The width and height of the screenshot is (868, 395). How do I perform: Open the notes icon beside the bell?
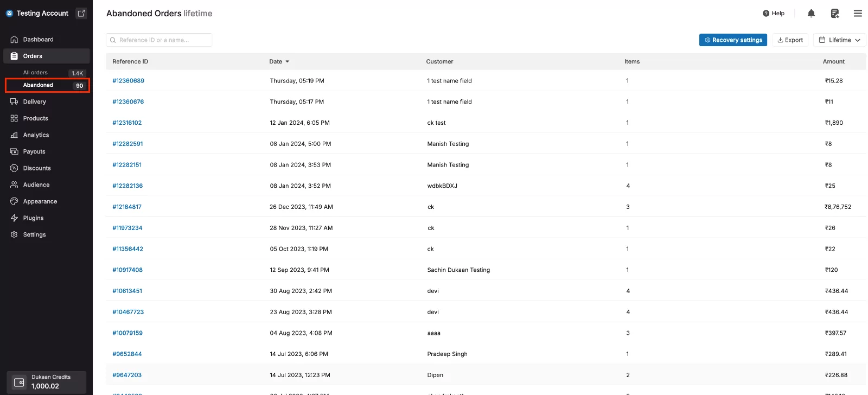pyautogui.click(x=835, y=14)
